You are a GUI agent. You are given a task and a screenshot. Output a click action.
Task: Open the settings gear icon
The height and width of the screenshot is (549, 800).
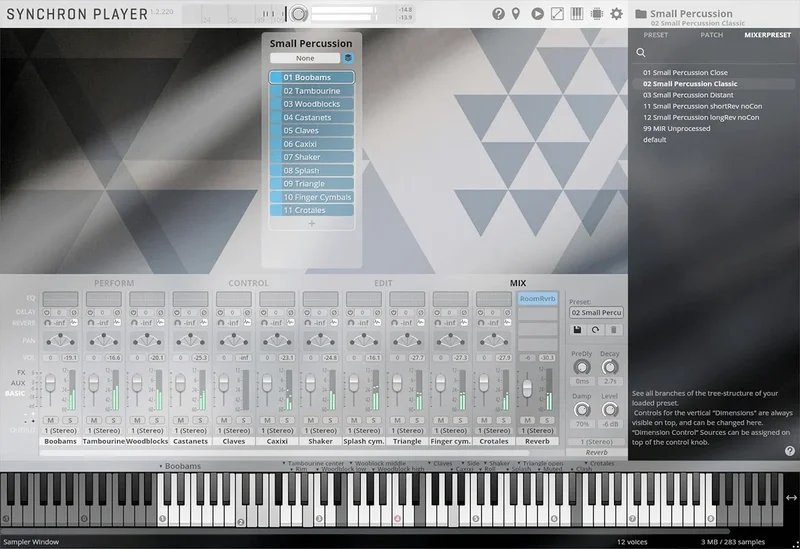616,14
